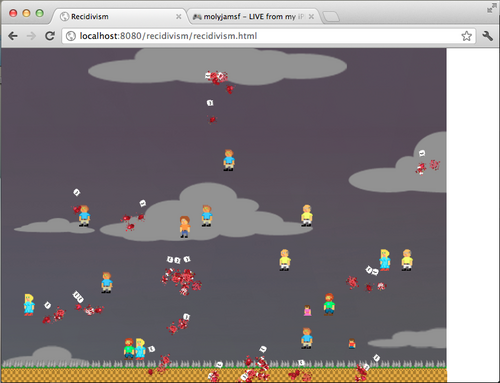
Task: Click the globe icon in address bar
Action: (71, 36)
